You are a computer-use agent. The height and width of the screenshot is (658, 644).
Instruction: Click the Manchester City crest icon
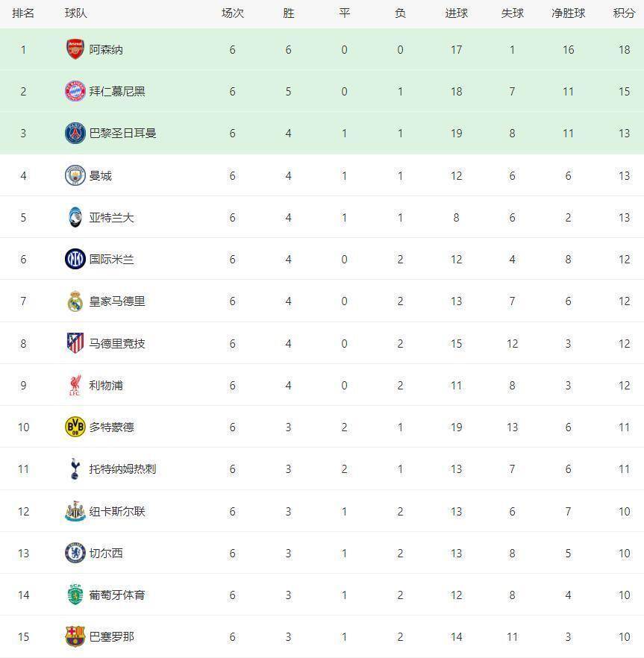tap(75, 175)
